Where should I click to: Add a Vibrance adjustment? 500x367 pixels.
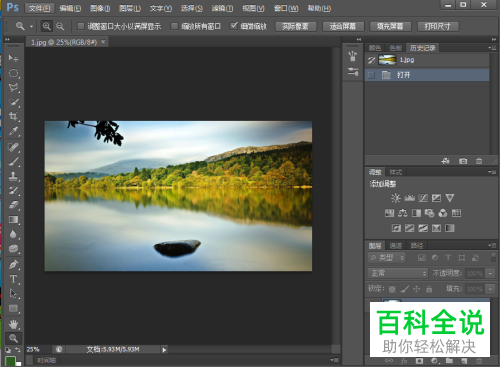click(x=450, y=198)
